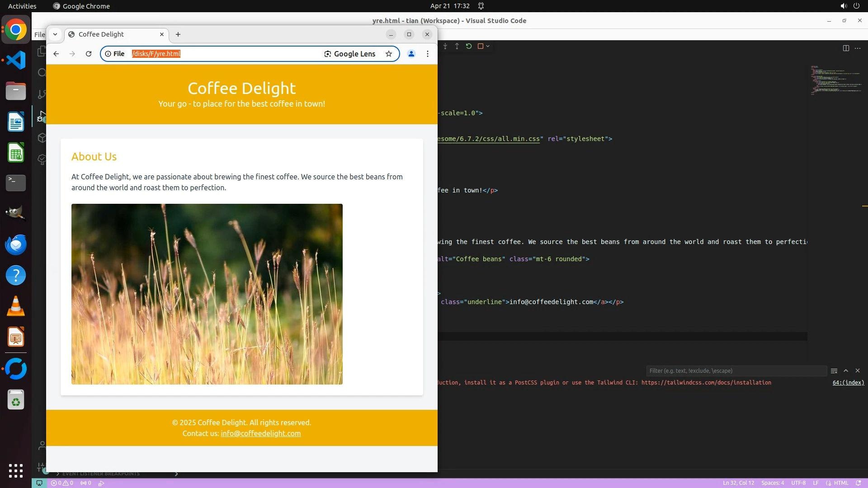This screenshot has width=868, height=488.
Task: Clear the debug console output
Action: (834, 371)
